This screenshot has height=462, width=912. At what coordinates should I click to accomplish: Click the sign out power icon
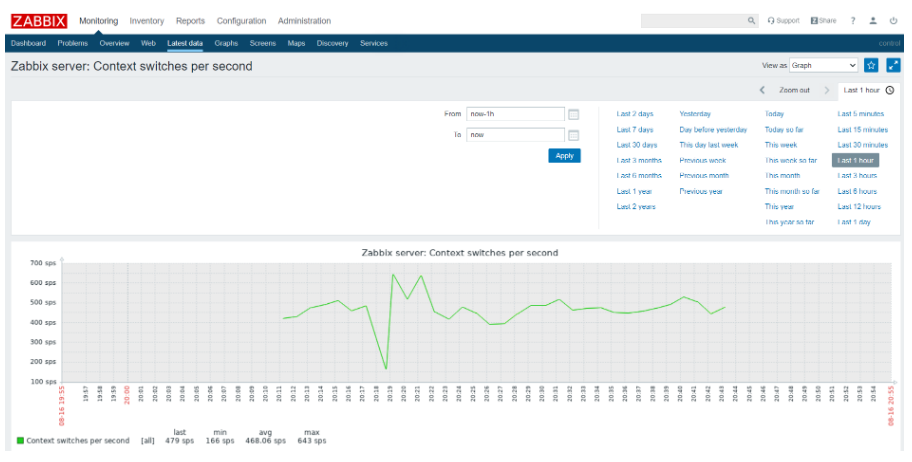pyautogui.click(x=893, y=21)
